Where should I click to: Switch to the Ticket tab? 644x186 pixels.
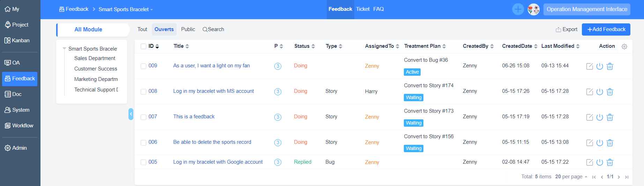(x=363, y=9)
